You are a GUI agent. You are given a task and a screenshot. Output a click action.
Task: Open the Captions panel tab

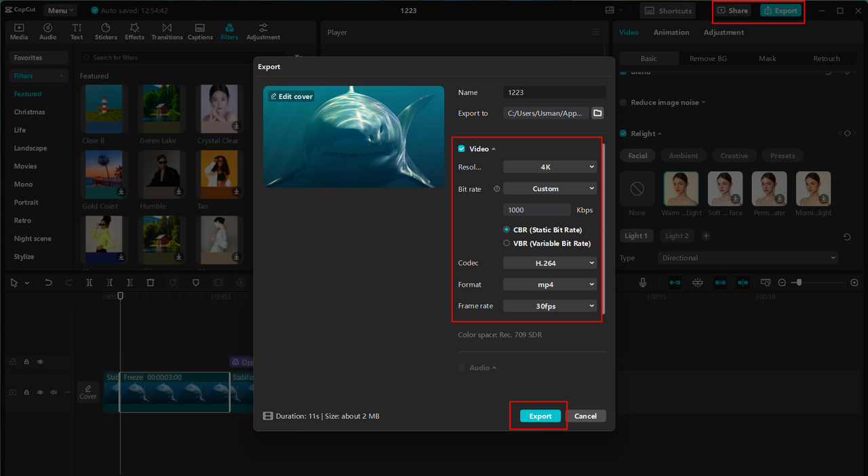[200, 31]
